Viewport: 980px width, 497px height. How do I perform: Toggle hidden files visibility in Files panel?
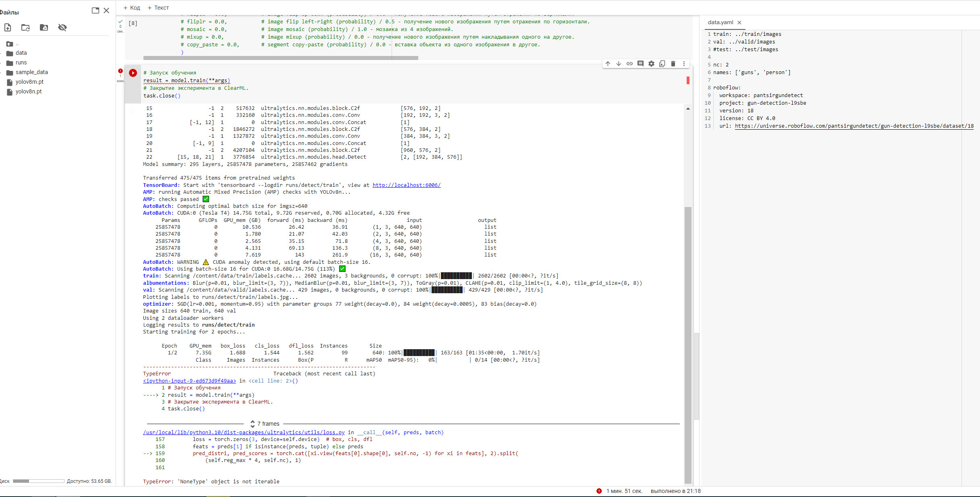62,27
